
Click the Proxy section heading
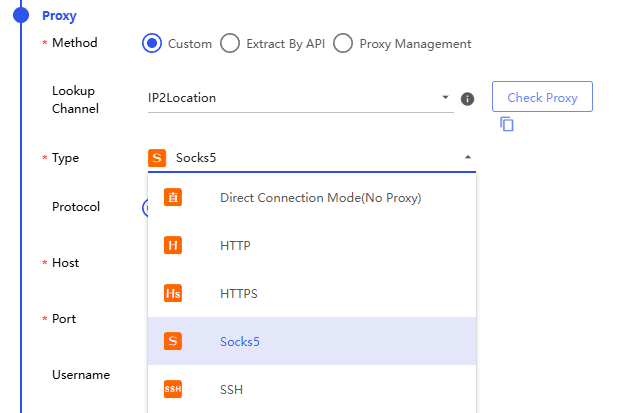click(59, 16)
